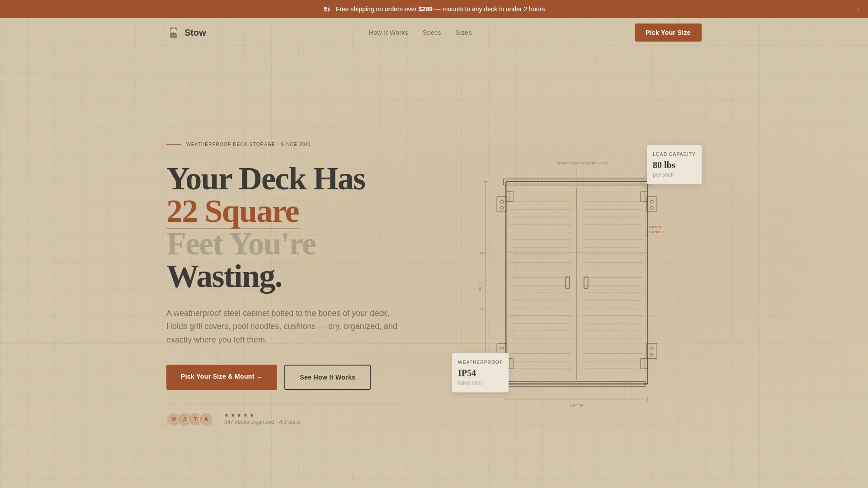This screenshot has width=868, height=488.
Task: Dismiss the free shipping banner
Action: click(857, 9)
